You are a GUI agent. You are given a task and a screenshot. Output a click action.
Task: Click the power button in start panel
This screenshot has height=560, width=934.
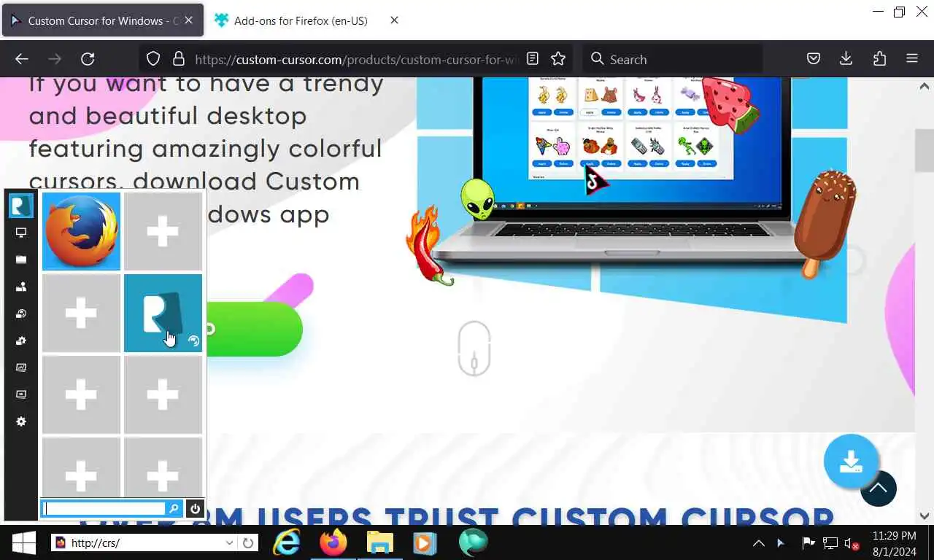[x=195, y=509]
